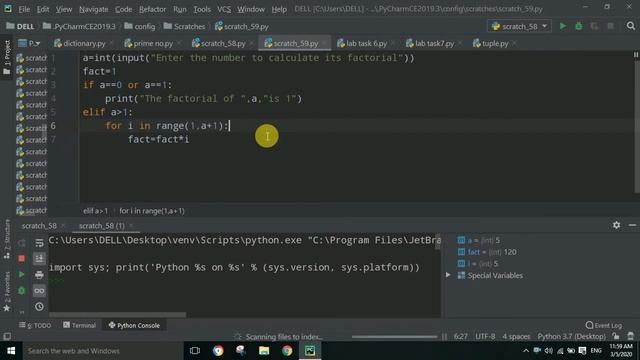The width and height of the screenshot is (640, 360).
Task: Execute current statement with green play in console
Action: click(x=22, y=274)
